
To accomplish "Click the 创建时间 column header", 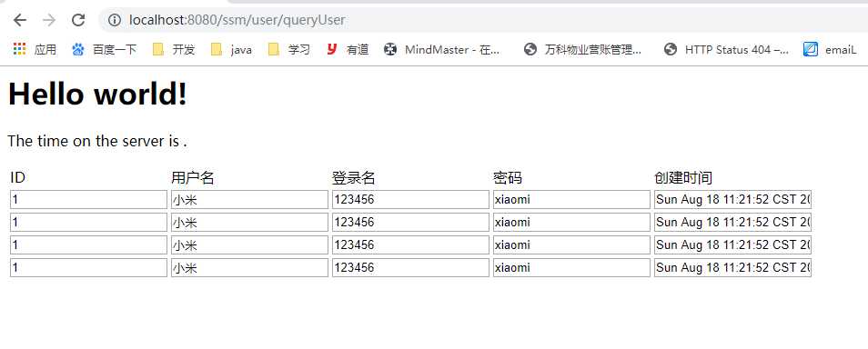I will pos(683,178).
